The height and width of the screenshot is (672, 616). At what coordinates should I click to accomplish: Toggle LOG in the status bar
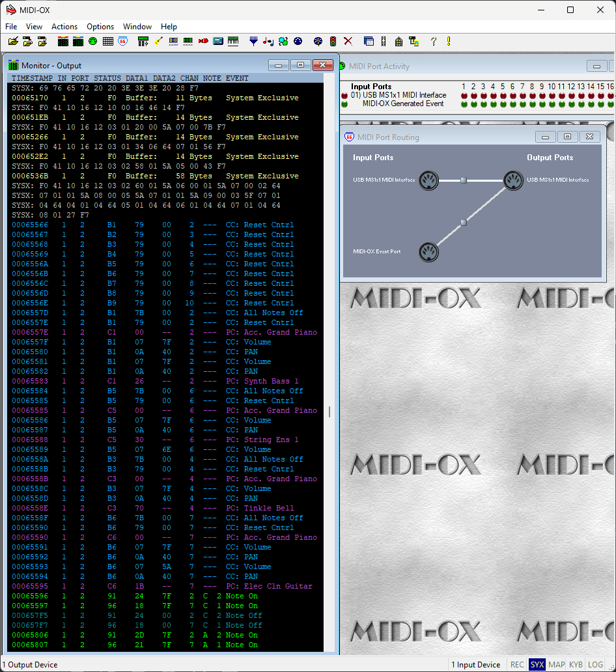595,665
